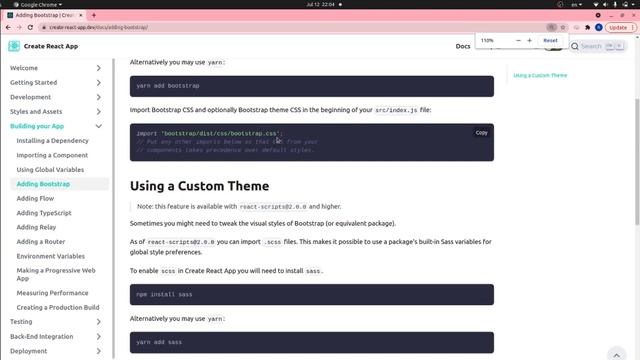This screenshot has width=640, height=360.
Task: Open the Chrome profile avatar
Action: pos(599,27)
